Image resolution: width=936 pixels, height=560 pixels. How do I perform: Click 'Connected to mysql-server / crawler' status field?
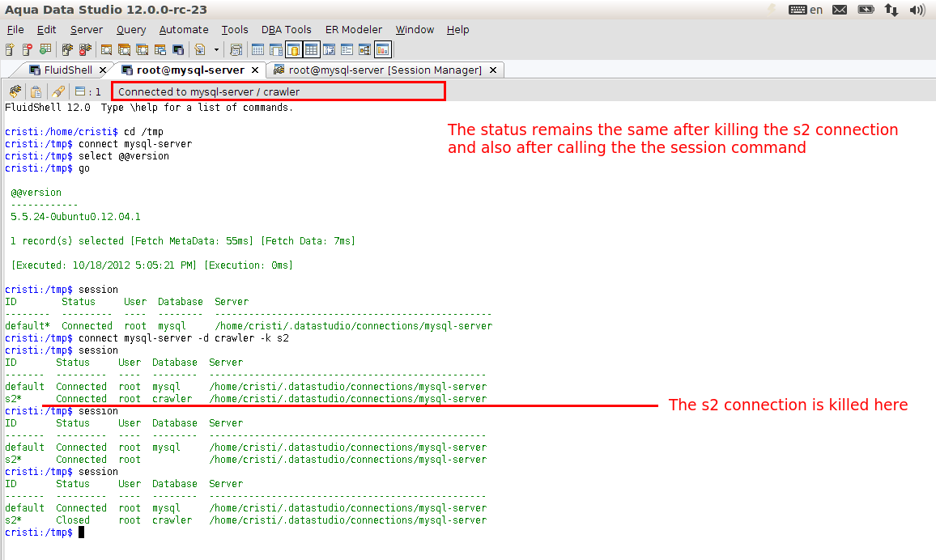[x=279, y=91]
